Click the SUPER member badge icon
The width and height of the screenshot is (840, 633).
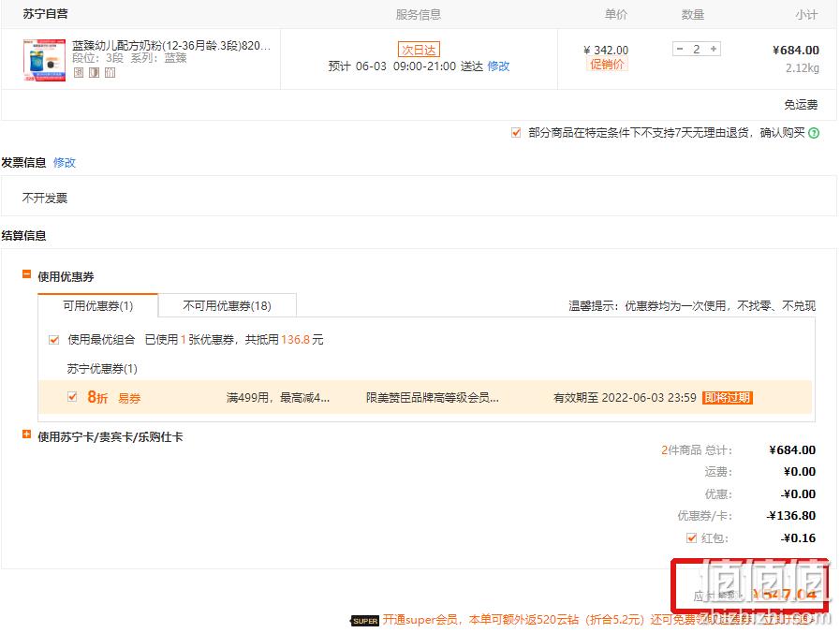coord(365,621)
